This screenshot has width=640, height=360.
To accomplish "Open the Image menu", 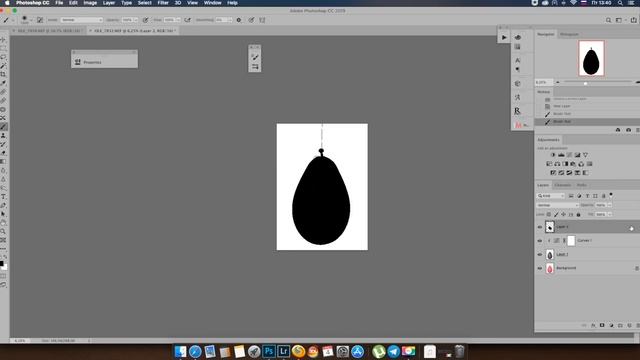I will (90, 3).
